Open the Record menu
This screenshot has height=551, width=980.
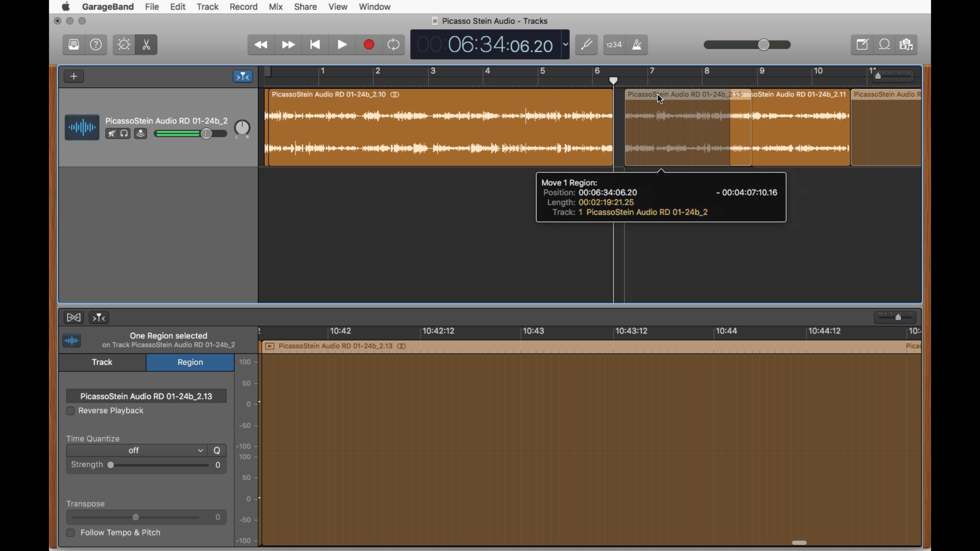[x=243, y=7]
